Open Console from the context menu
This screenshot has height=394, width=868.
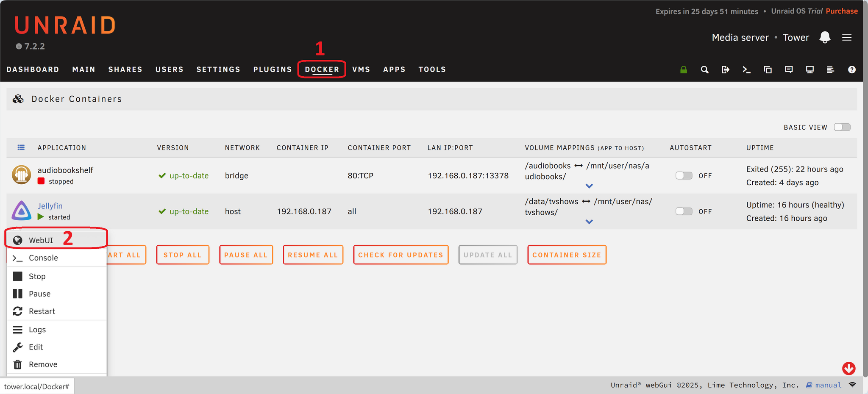56,258
